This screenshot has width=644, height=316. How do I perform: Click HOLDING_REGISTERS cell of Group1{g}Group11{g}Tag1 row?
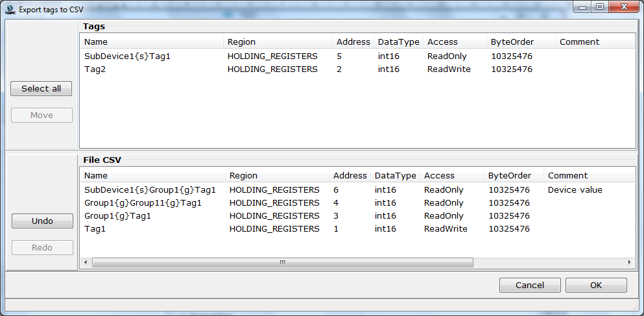(x=274, y=203)
